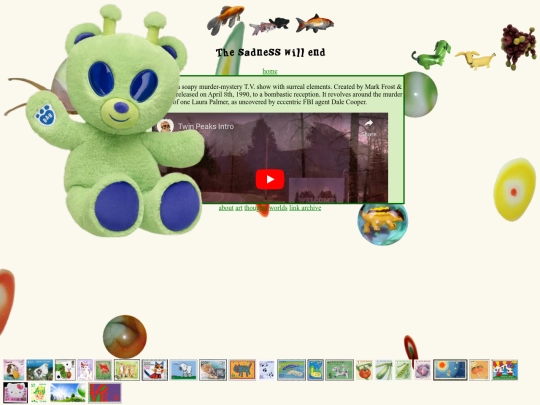The width and height of the screenshot is (540, 405).
Task: Open the about page link
Action: 226,208
